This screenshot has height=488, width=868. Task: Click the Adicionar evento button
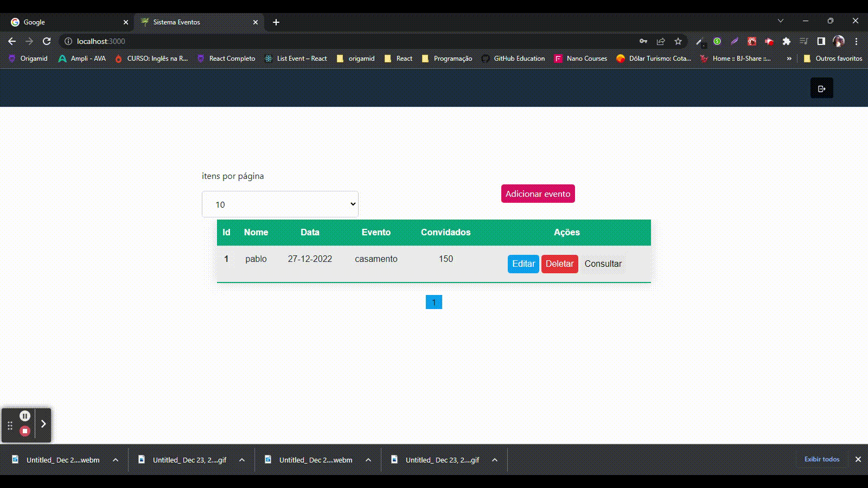point(538,194)
